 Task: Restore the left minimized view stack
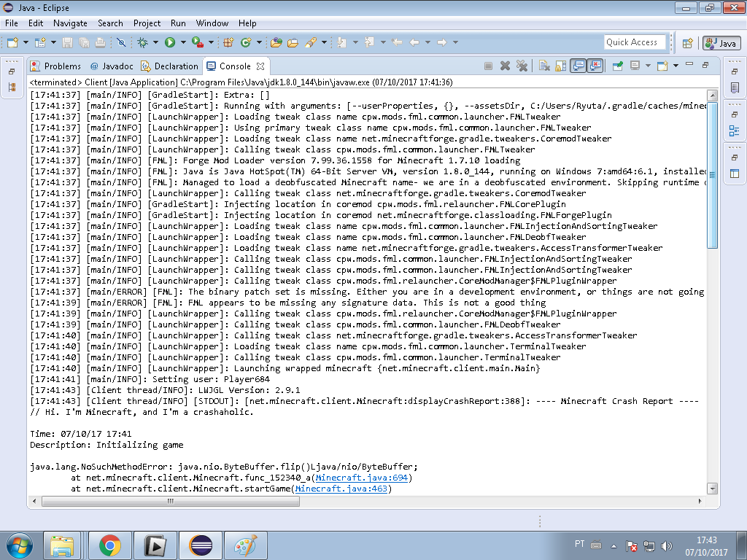tap(12, 71)
